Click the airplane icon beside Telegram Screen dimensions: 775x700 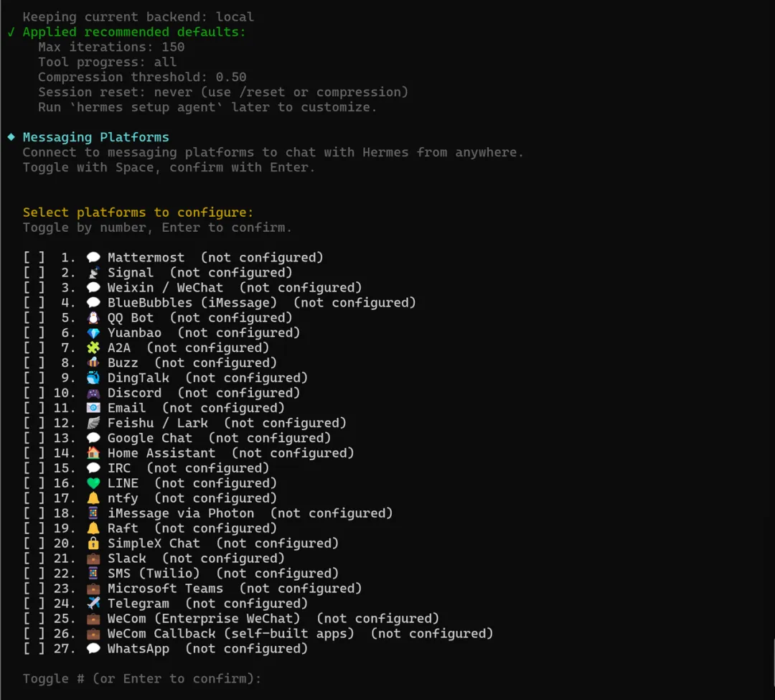pos(93,603)
